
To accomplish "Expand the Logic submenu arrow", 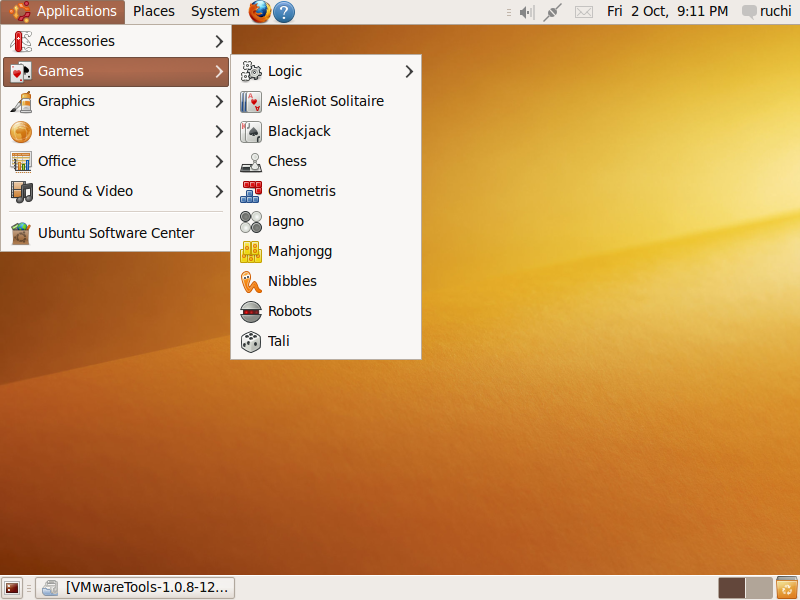I will [x=409, y=71].
